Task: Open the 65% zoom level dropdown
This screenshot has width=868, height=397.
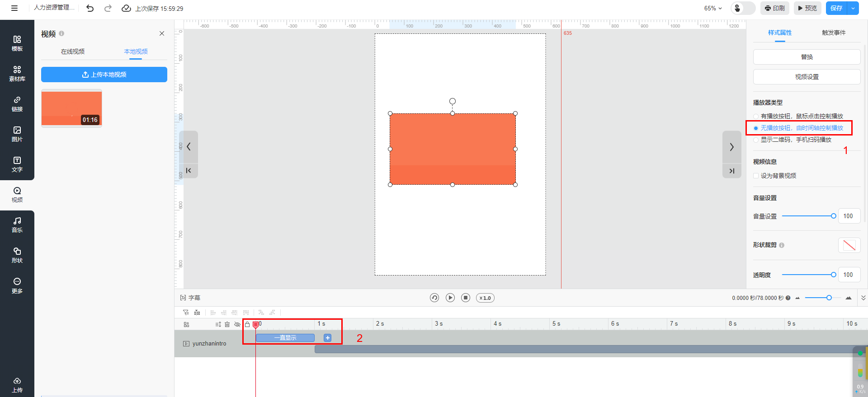Action: coord(713,8)
